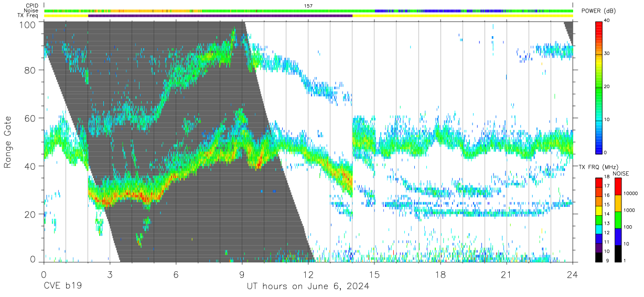Click the '12' hour tick on the time axis
The image size is (644, 297).
(x=308, y=274)
